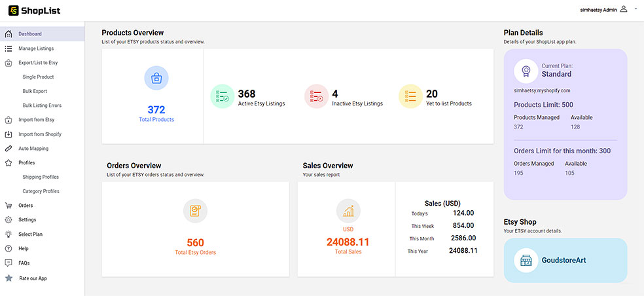Click simhaetsy.myshopify.com store URL

542,90
